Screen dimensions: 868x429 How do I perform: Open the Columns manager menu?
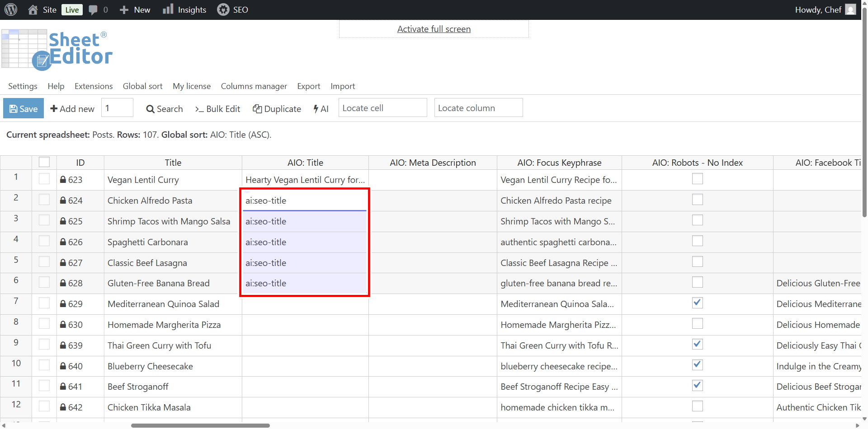[x=254, y=86]
